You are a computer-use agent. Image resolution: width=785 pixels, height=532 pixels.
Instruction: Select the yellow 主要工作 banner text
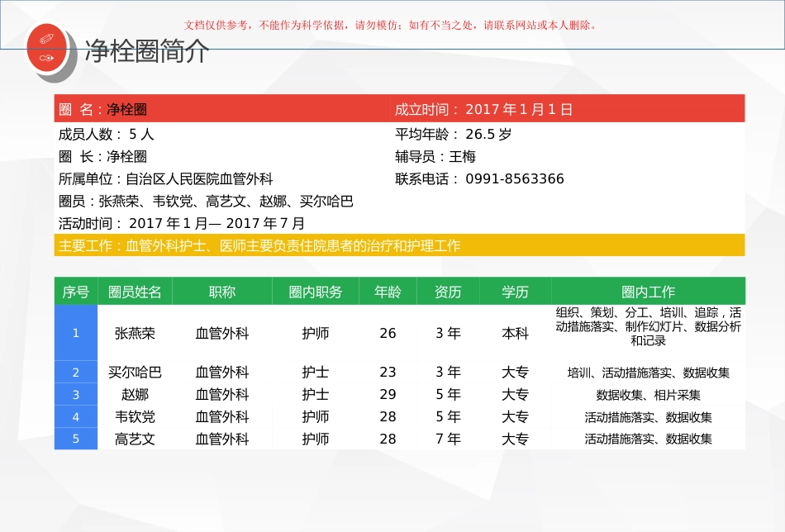point(259,245)
